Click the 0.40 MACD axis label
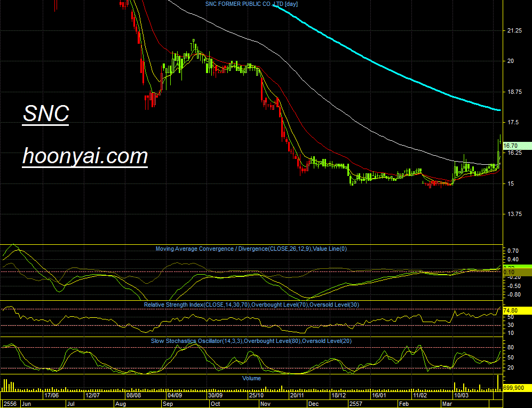 pyautogui.click(x=513, y=259)
